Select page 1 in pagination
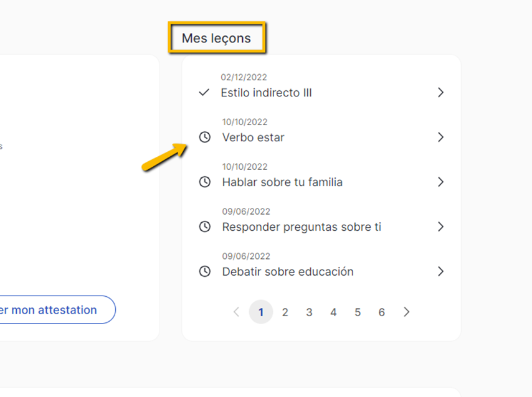 point(261,312)
